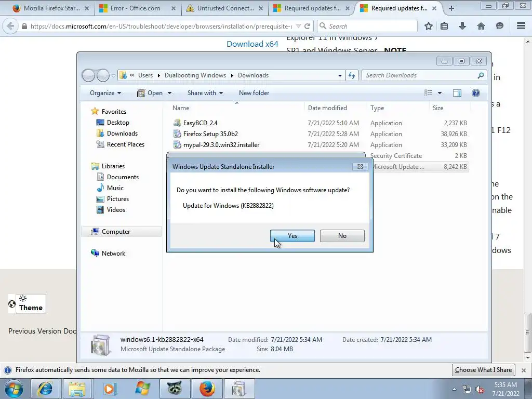Screen dimensions: 532x399
Task: Click the Firefox Search input field
Action: point(367,26)
